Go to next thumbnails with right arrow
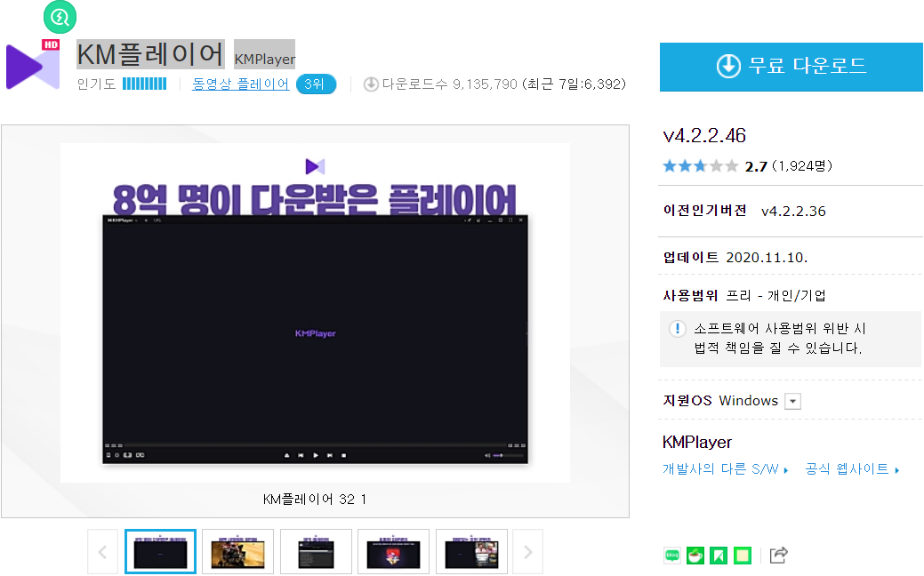Screen dimensions: 924x576 528,552
